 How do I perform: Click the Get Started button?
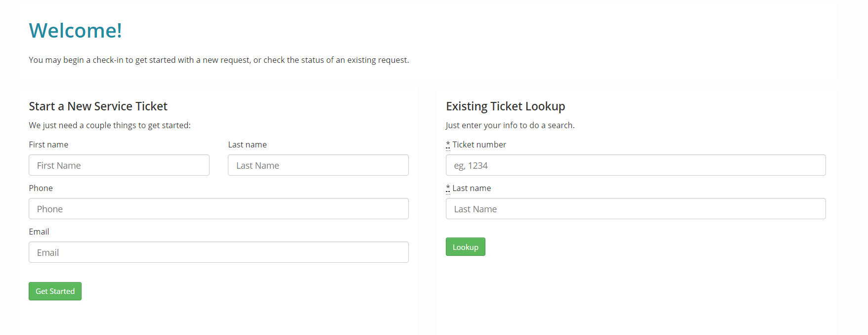(55, 291)
